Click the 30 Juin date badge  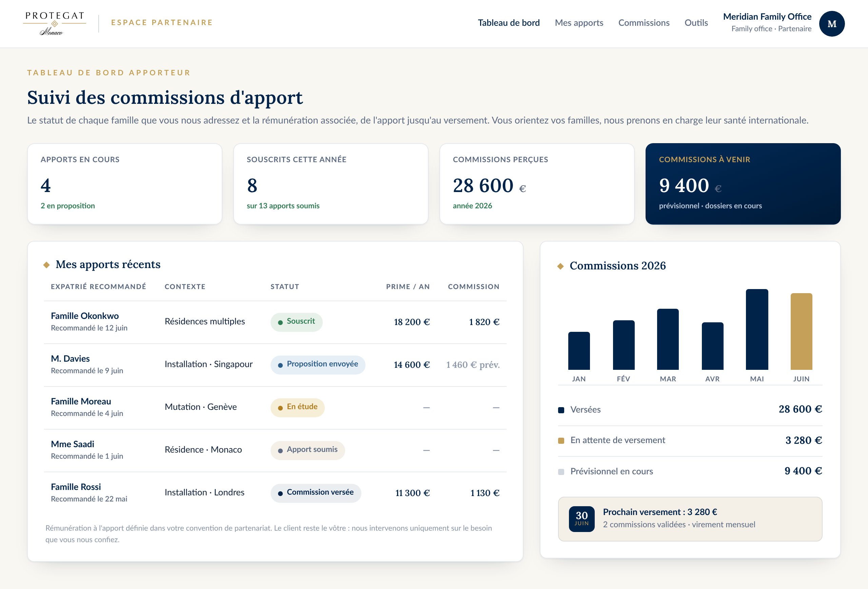point(581,519)
